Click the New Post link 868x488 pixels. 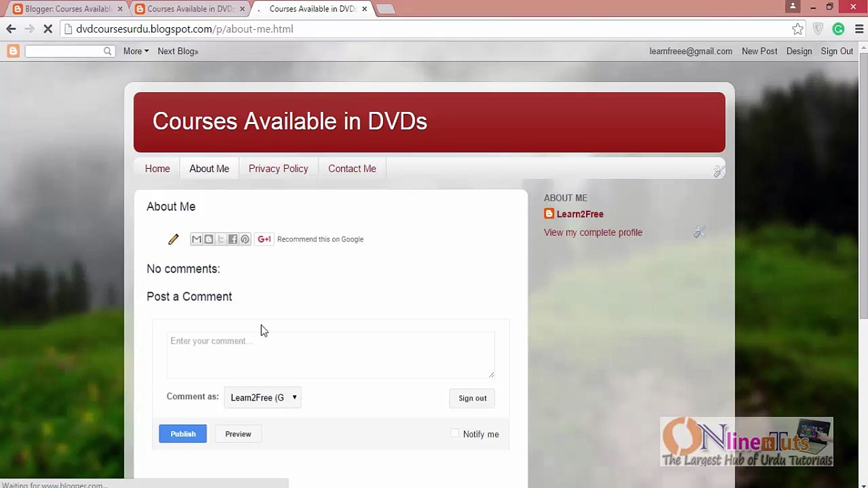759,51
